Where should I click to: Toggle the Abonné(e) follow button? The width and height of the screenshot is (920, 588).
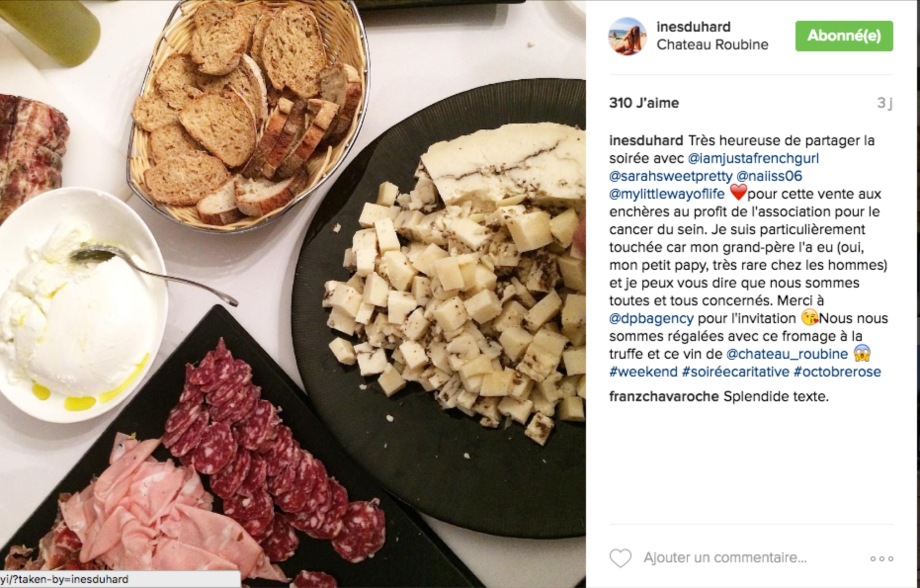tap(844, 36)
